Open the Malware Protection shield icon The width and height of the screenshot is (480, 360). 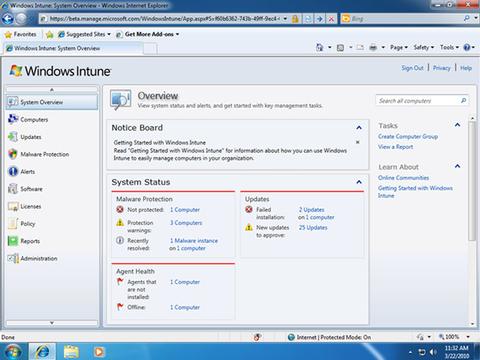[13, 154]
